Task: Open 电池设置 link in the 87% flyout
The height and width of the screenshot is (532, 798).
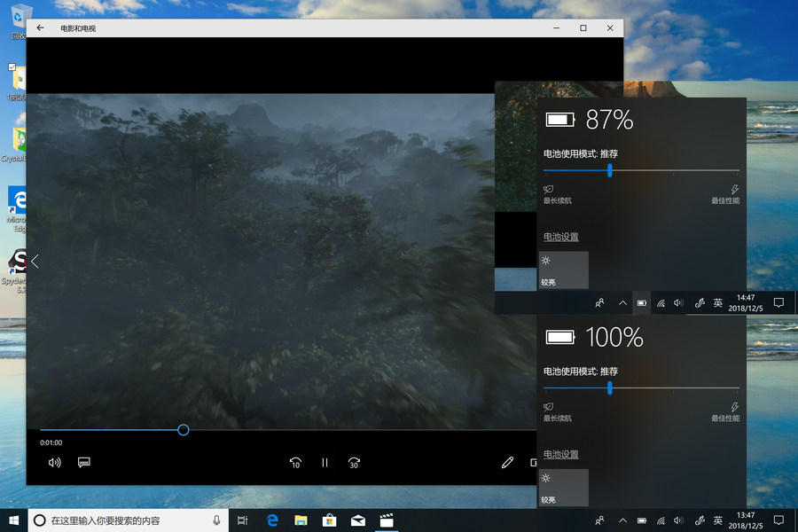Action: pos(561,237)
